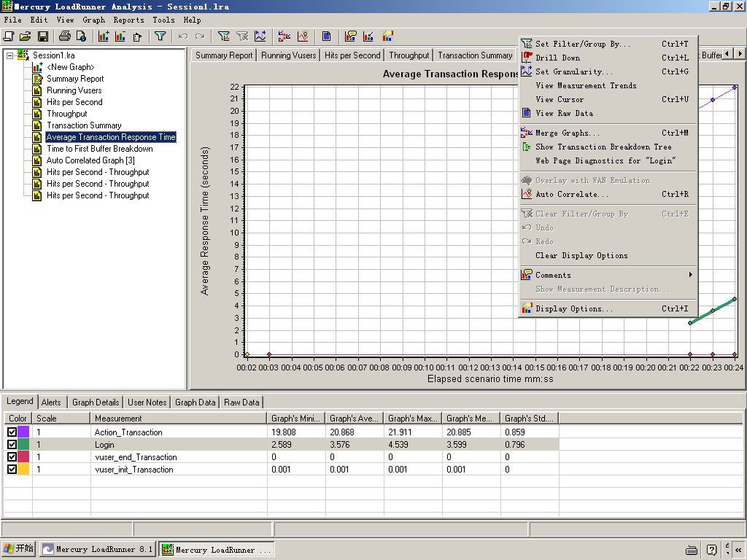Image resolution: width=747 pixels, height=560 pixels.
Task: Uncheck the Action_Transaction legend checkbox
Action: (x=12, y=432)
